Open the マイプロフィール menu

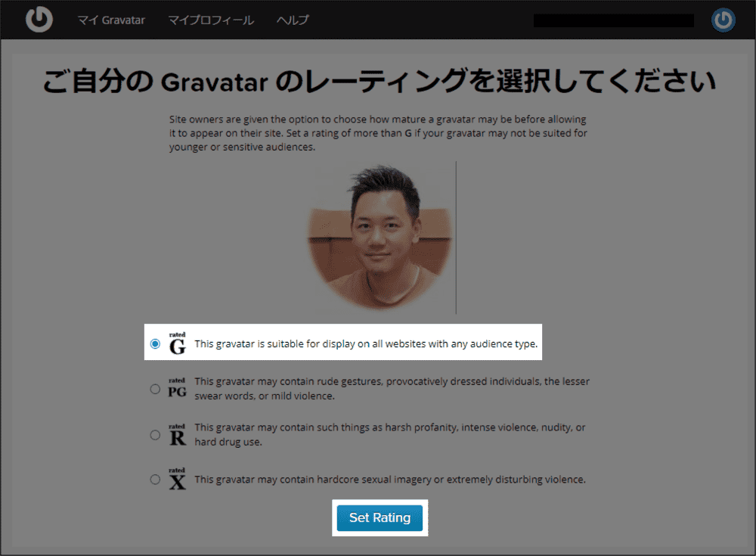coord(211,20)
